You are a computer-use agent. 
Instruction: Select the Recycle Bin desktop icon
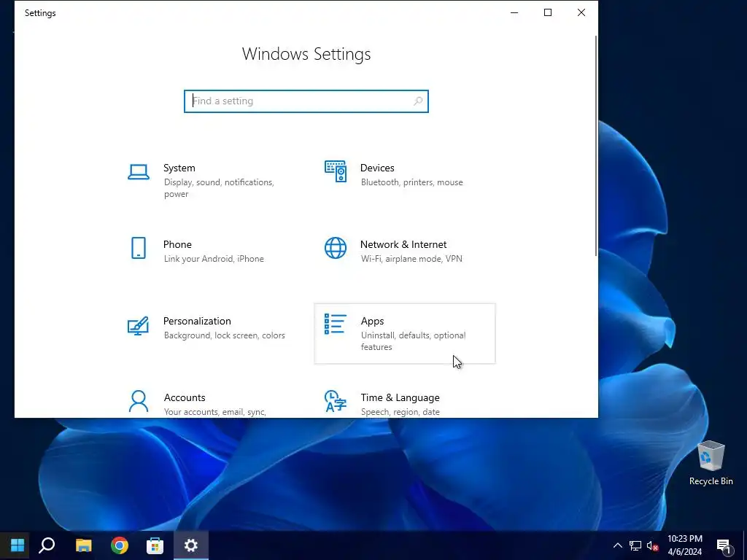pos(711,463)
